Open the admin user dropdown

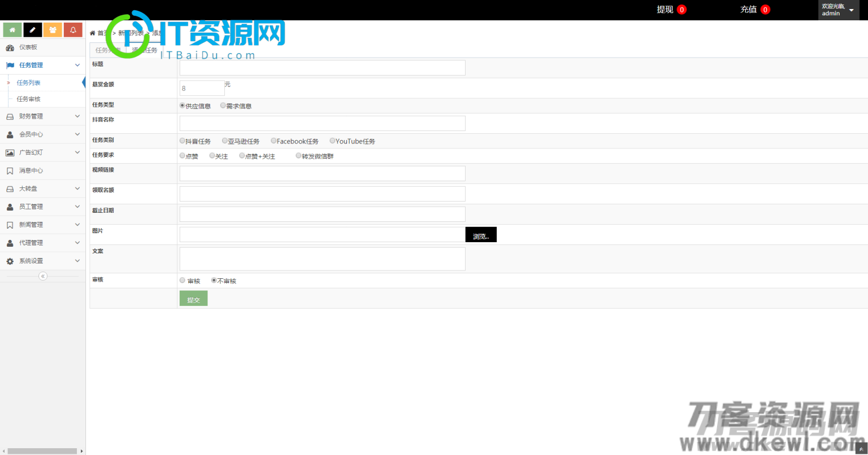(839, 10)
